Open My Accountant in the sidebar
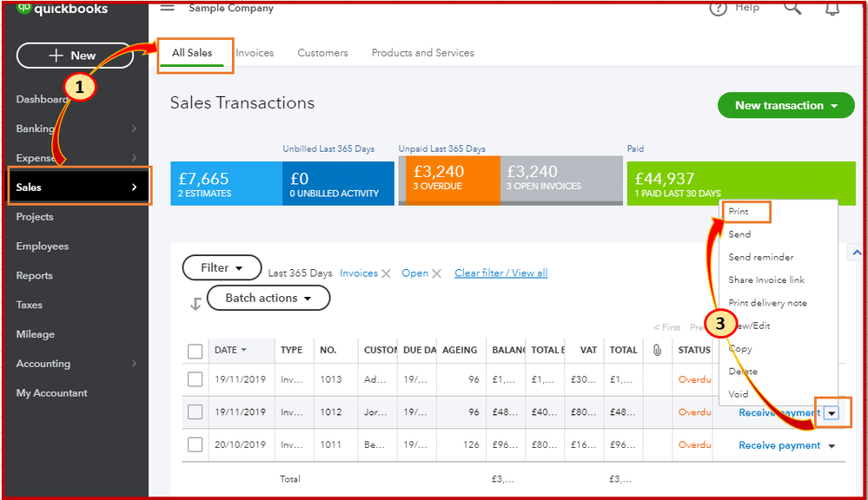 (52, 393)
